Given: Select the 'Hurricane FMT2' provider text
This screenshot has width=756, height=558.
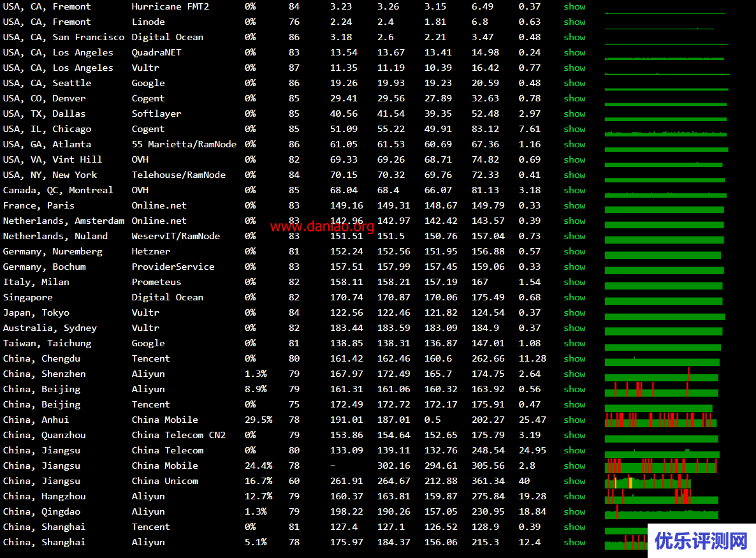Looking at the screenshot, I should 170,7.
